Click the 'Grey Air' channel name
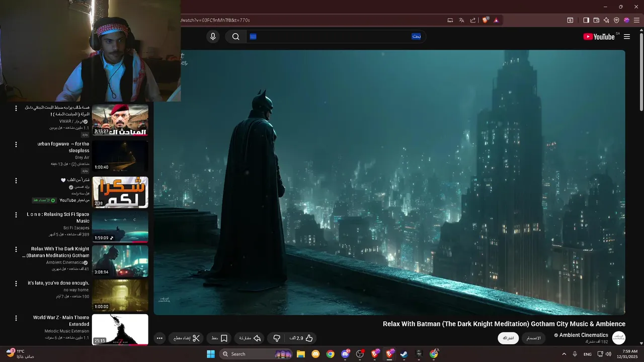The image size is (644, 362). [82, 157]
